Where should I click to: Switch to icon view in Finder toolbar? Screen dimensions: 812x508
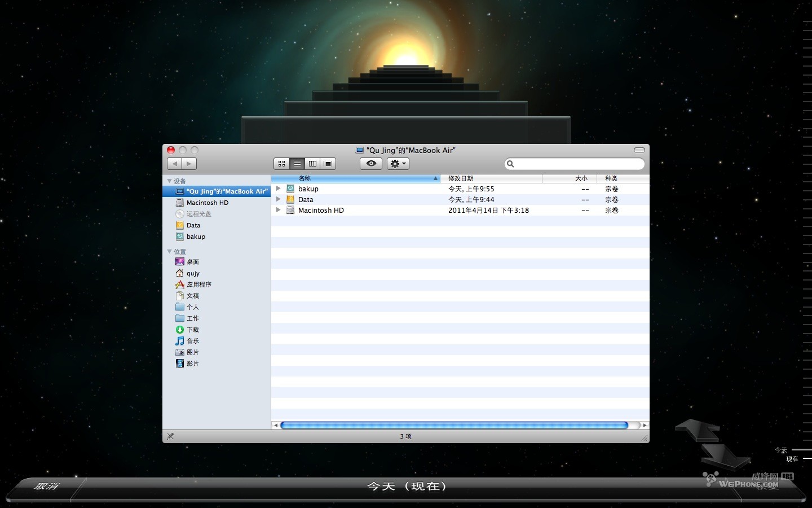281,164
